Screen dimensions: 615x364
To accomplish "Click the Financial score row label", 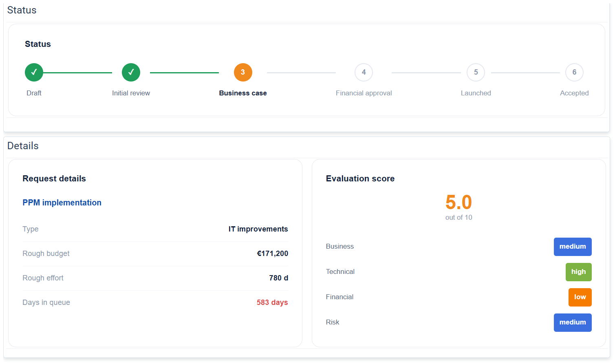I will tap(339, 297).
